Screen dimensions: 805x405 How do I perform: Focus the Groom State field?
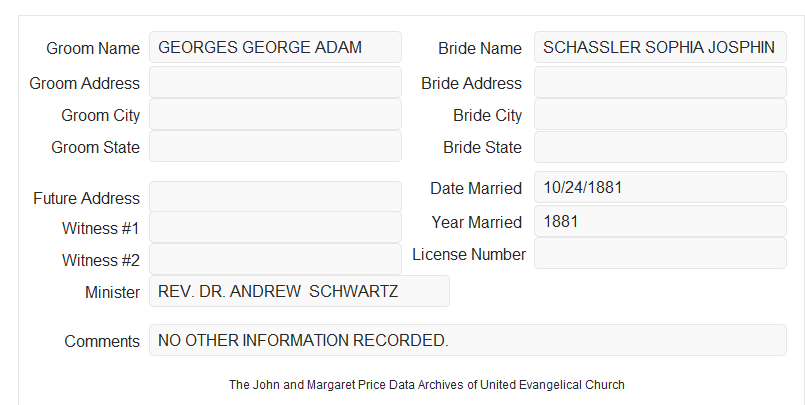coord(275,146)
